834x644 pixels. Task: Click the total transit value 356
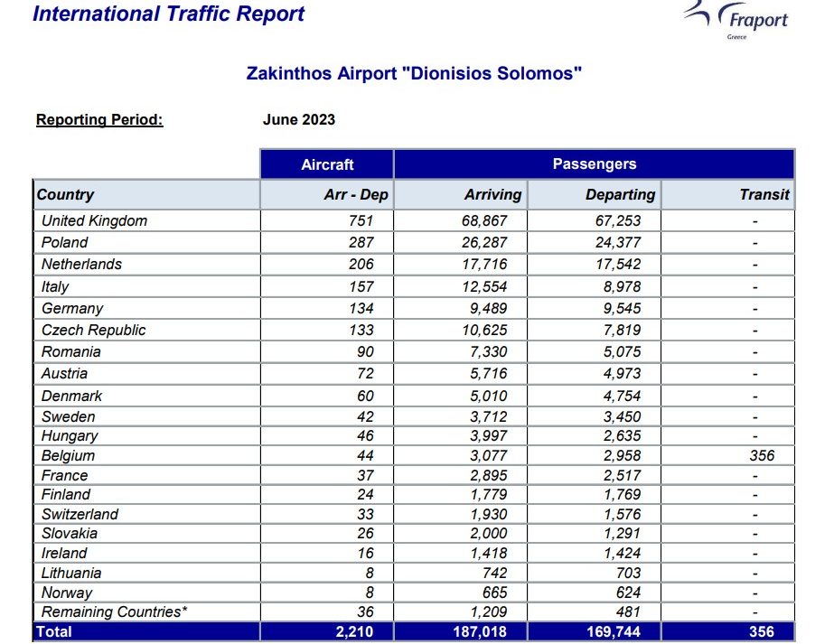coord(762,631)
